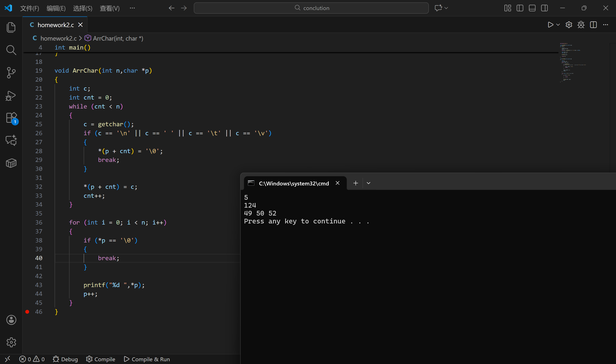Open the 文件(F) menu
616x364 pixels.
pyautogui.click(x=30, y=8)
